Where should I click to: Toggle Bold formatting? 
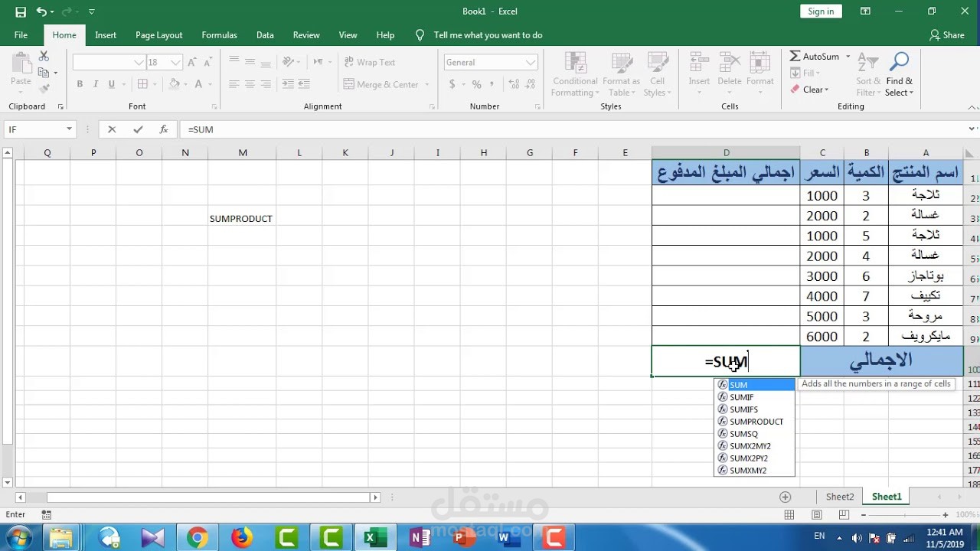point(80,84)
